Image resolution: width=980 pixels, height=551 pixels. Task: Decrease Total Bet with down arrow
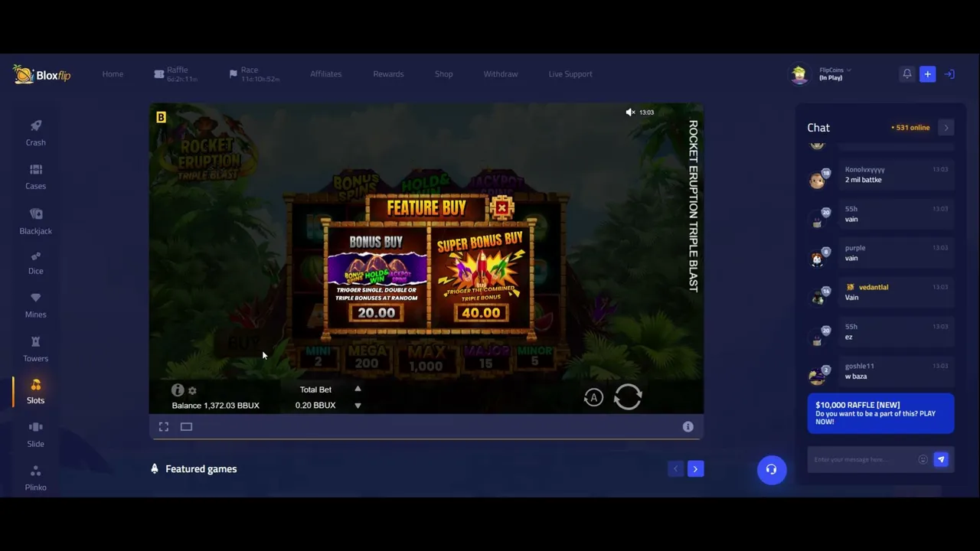click(x=358, y=406)
